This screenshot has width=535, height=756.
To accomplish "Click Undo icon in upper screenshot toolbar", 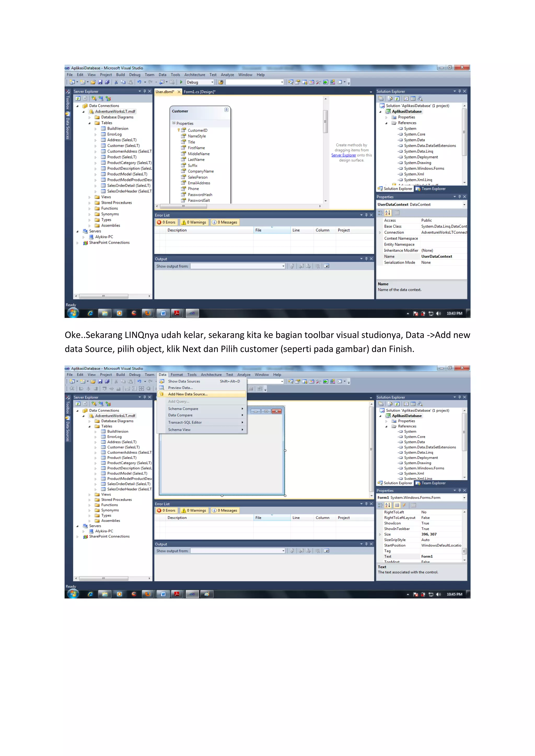I will (x=139, y=82).
